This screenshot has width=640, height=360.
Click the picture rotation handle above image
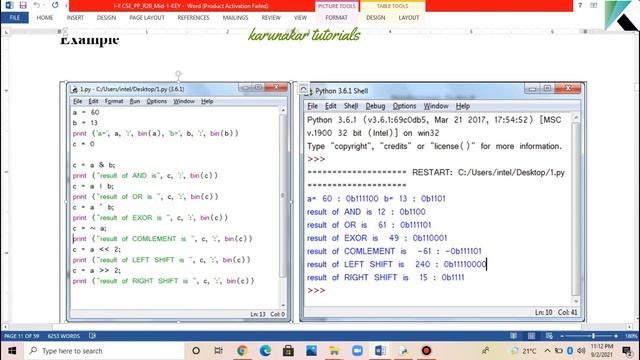tap(178, 74)
